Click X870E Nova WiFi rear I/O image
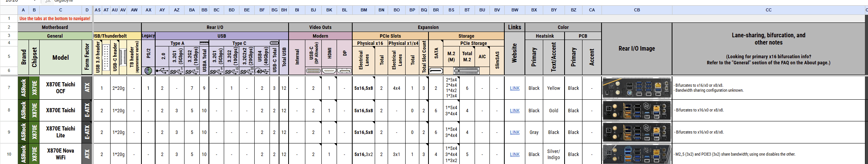Screen dimensions: 868x164 637,154
